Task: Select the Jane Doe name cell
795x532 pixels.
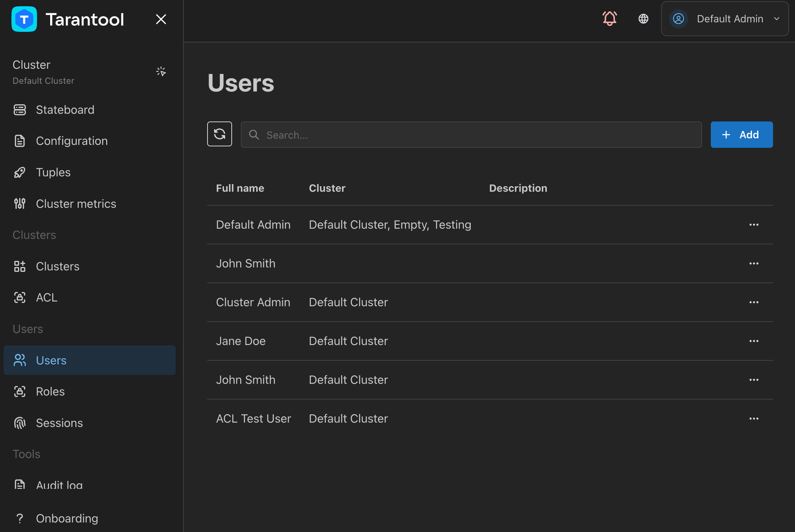Action: [241, 341]
